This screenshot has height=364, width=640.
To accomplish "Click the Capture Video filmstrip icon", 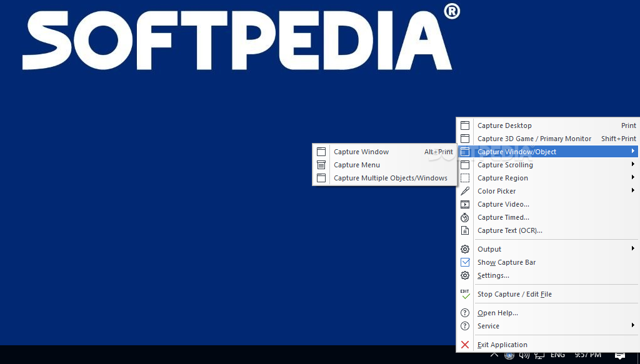I will click(465, 204).
